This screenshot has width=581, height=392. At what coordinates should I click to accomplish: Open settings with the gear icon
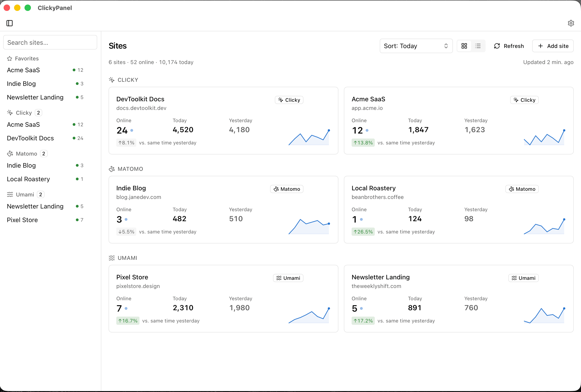[x=571, y=23]
